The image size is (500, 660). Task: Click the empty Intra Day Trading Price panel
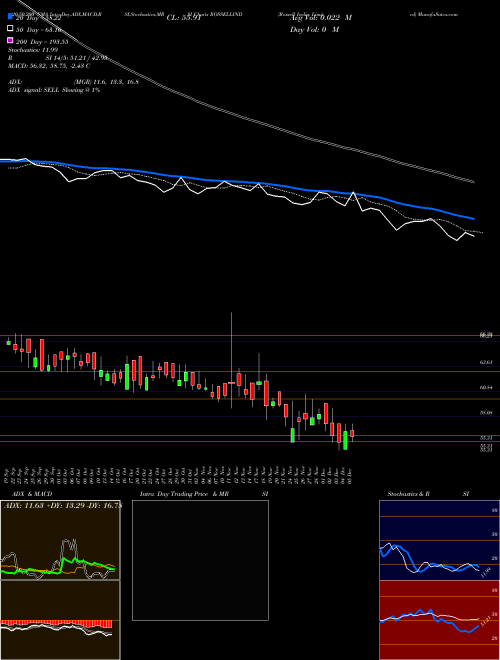click(x=200, y=560)
